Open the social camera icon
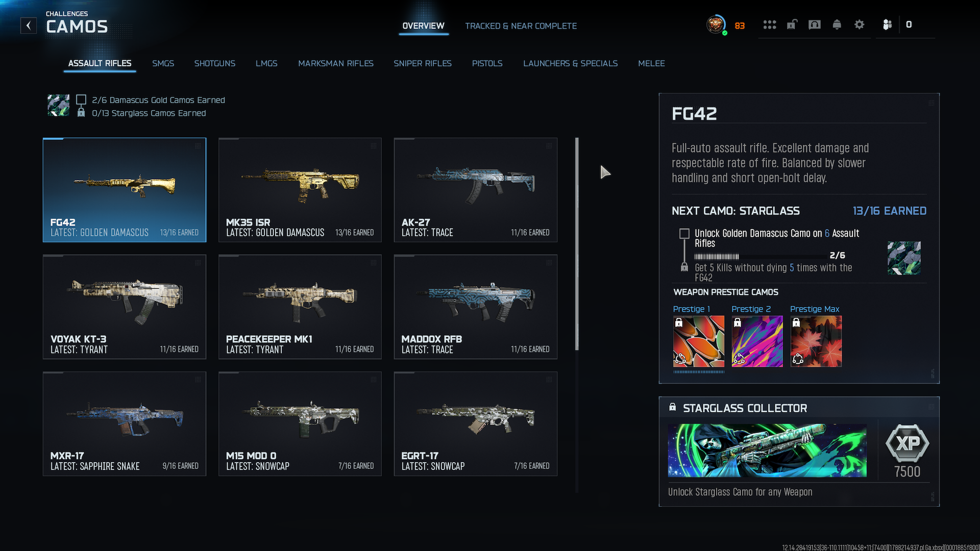 click(815, 24)
